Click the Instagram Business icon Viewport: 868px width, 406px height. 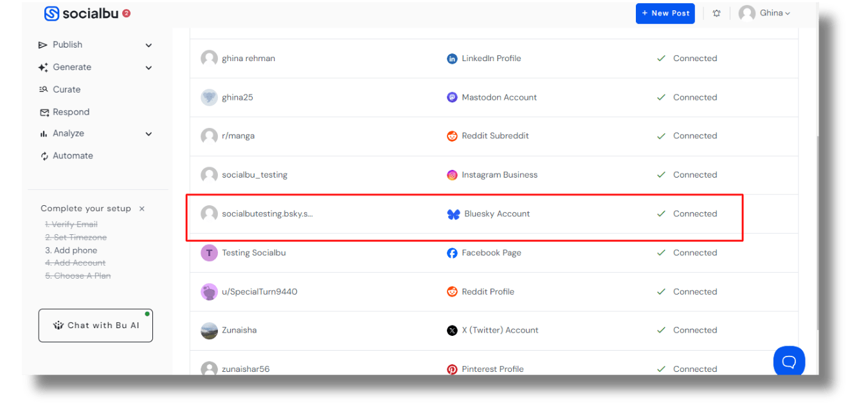pyautogui.click(x=452, y=175)
